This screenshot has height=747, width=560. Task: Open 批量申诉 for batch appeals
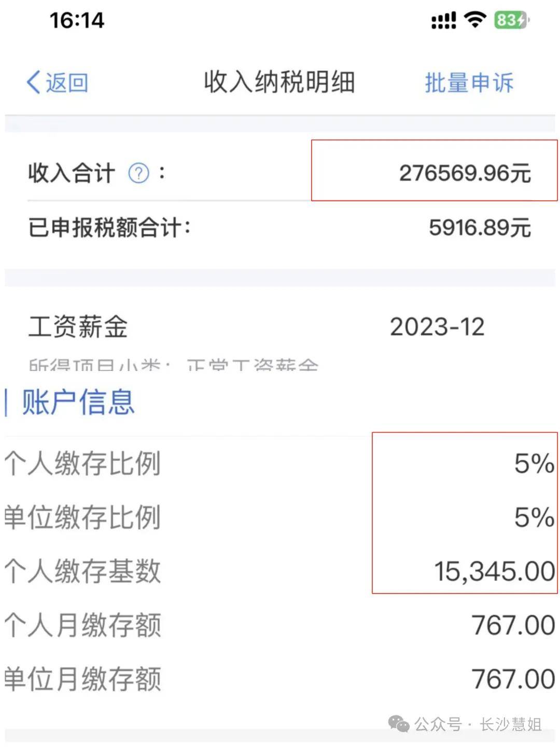click(x=468, y=83)
